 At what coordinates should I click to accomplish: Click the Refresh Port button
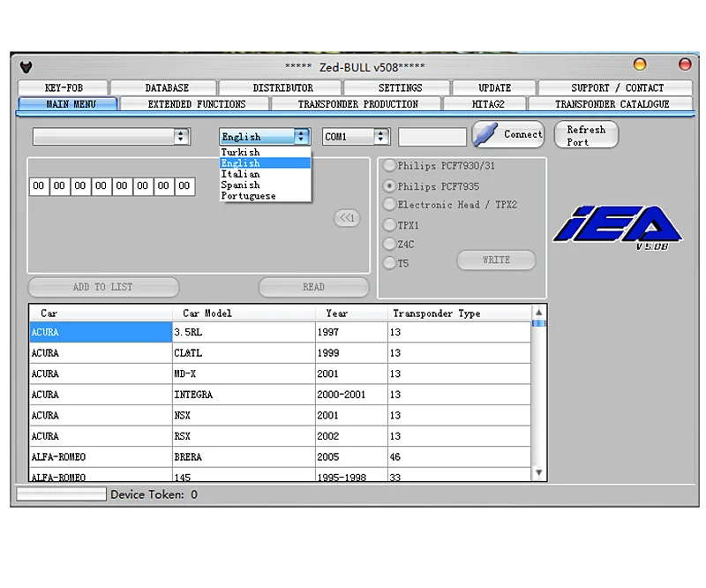click(x=586, y=135)
